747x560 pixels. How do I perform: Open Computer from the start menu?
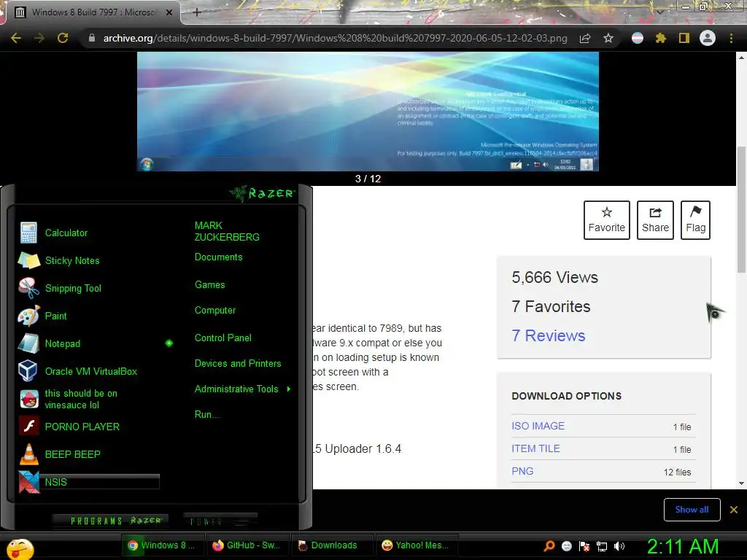coord(215,311)
